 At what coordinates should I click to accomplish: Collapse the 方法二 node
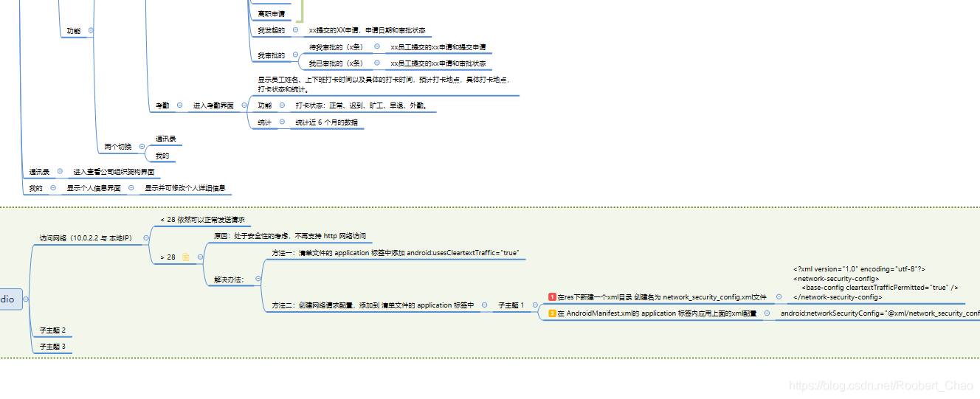(484, 305)
